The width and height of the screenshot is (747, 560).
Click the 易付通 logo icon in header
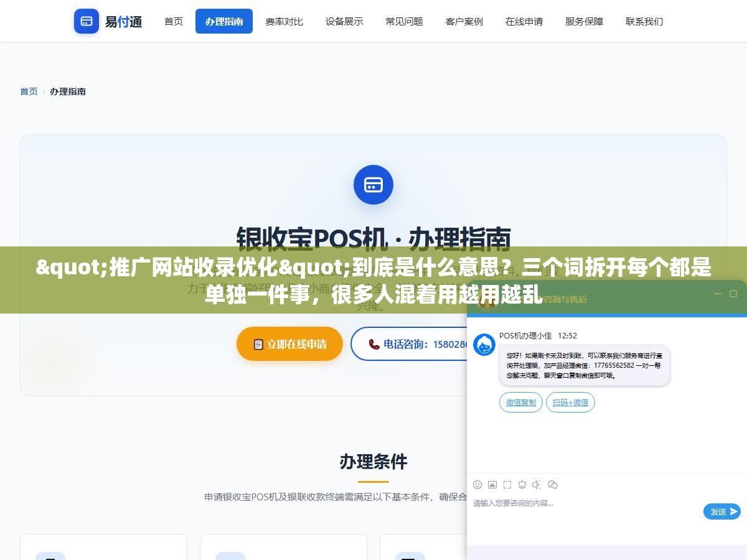[87, 21]
